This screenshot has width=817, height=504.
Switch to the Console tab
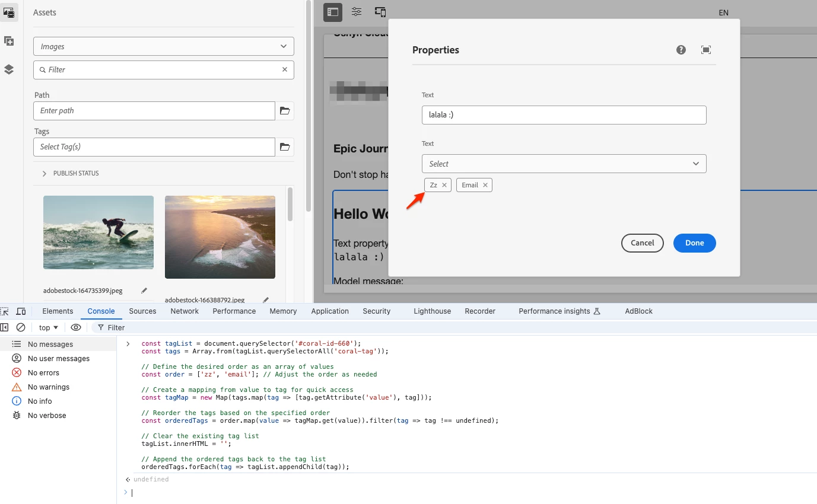(x=101, y=311)
